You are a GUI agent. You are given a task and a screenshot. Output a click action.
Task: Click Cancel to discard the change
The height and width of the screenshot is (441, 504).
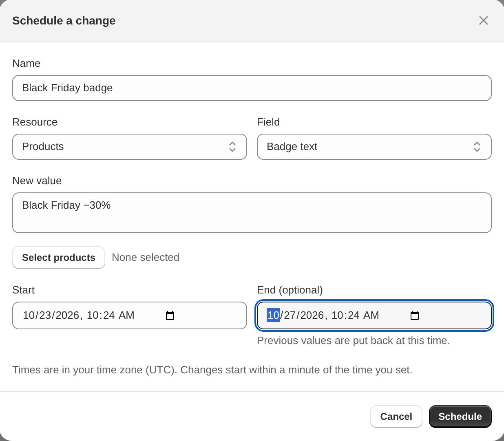(x=396, y=417)
